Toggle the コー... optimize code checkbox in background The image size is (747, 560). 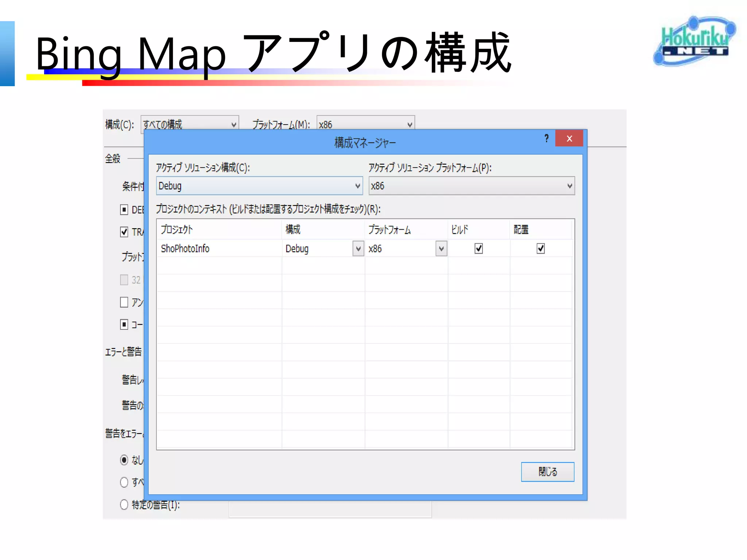pos(124,324)
